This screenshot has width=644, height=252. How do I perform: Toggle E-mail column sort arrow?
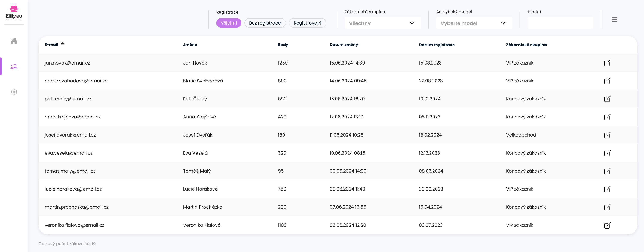coord(62,44)
